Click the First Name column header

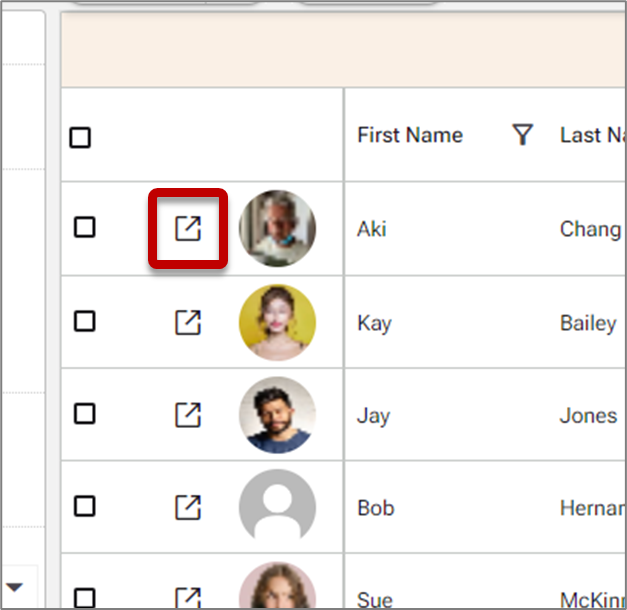[x=410, y=135]
